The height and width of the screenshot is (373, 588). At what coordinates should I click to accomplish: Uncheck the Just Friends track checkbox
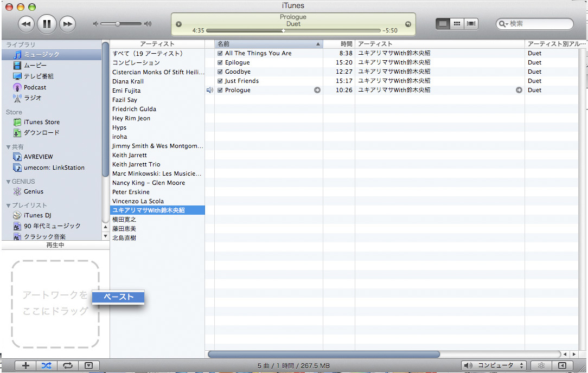coord(220,81)
